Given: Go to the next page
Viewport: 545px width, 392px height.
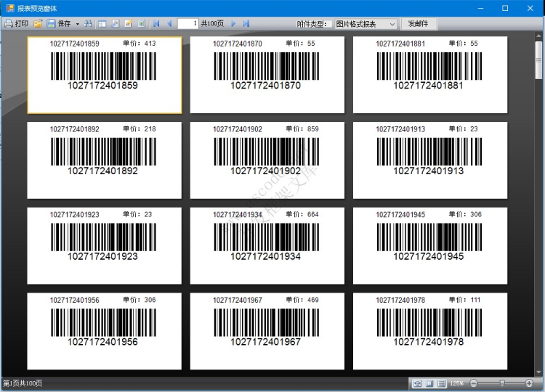Looking at the screenshot, I should (x=233, y=24).
